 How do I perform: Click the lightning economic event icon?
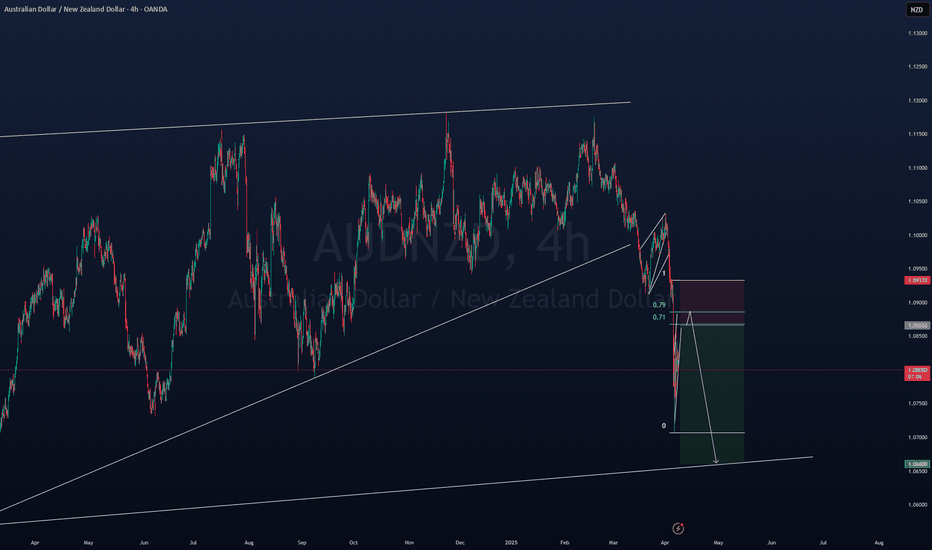678,528
